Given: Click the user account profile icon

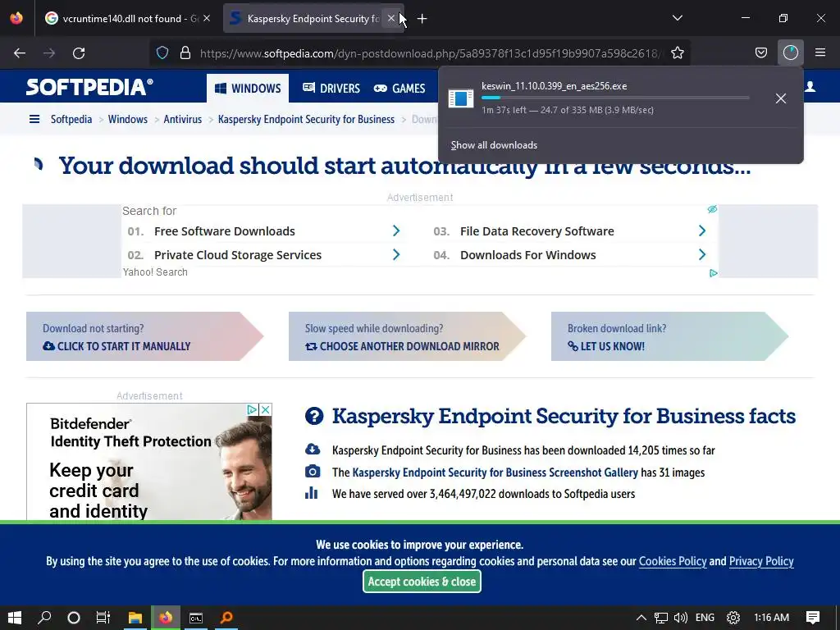Looking at the screenshot, I should click(x=810, y=87).
